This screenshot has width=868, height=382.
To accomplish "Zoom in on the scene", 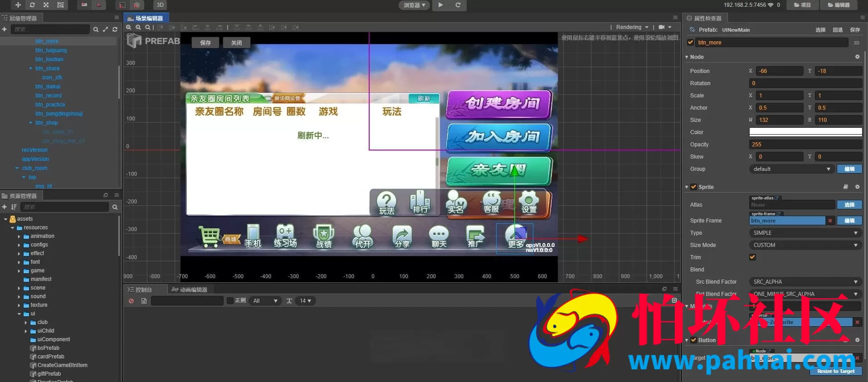I will 129,27.
